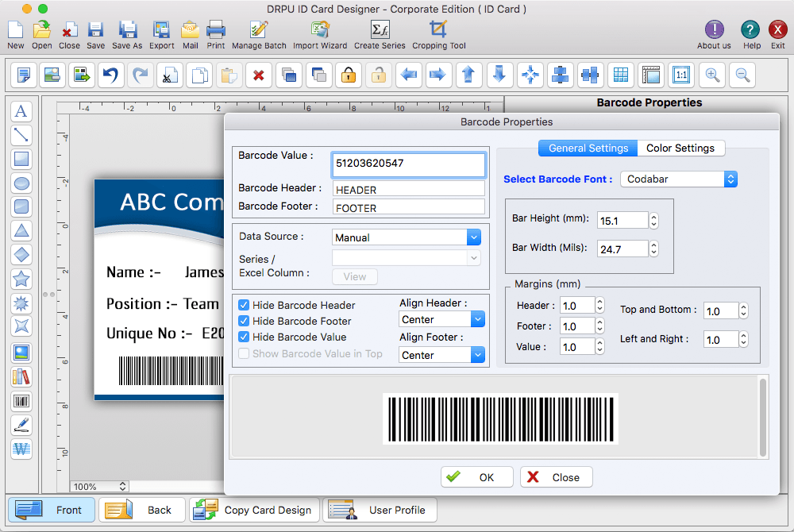Zoom out of the canvas
This screenshot has width=794, height=532.
pos(742,75)
